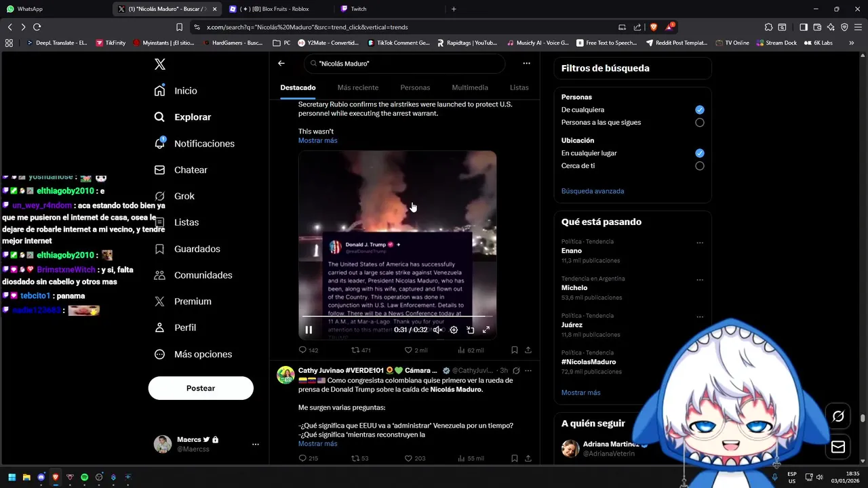Open search options three-dot menu
Viewport: 868px width, 488px height.
pos(526,63)
